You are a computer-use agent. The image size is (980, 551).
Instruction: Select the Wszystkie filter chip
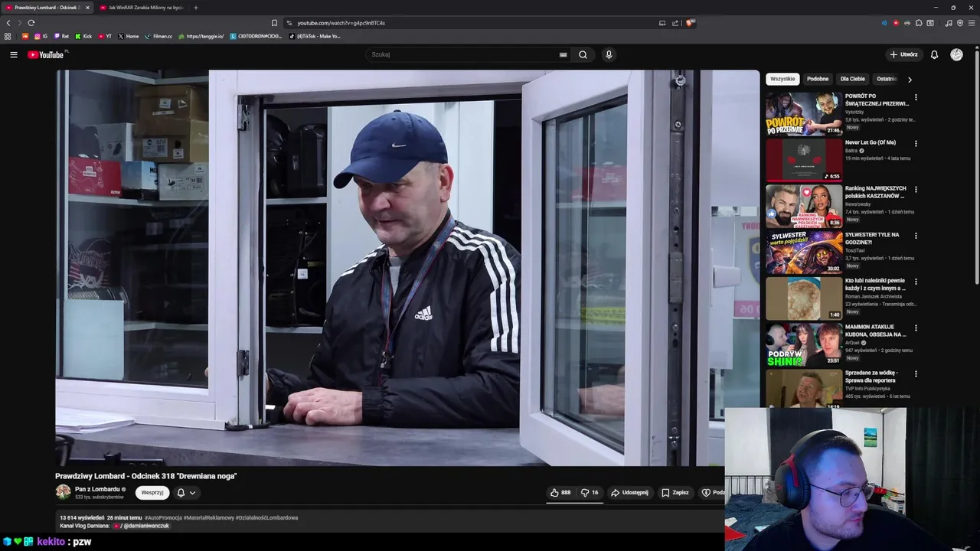(x=782, y=79)
